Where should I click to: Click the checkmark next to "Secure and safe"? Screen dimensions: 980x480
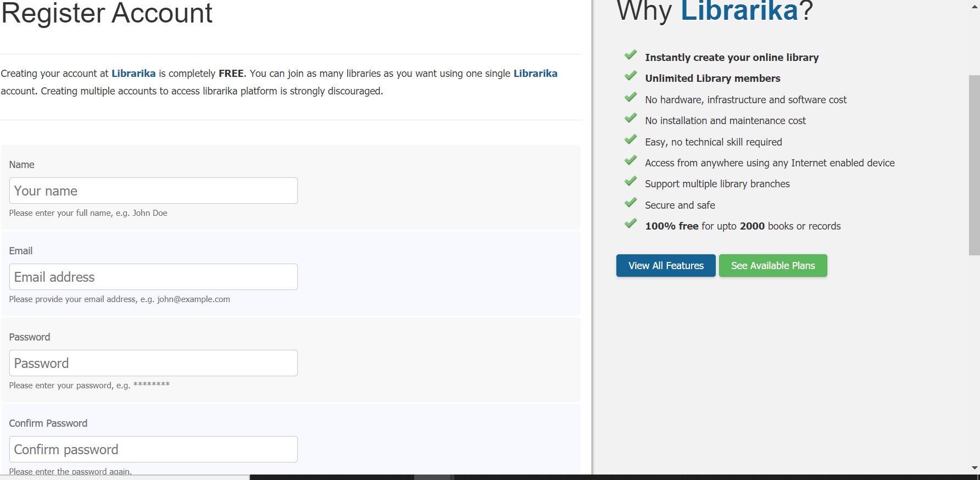[631, 203]
